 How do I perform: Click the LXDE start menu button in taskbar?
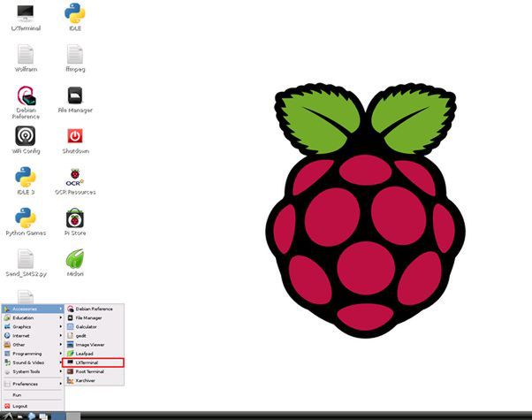click(x=7, y=416)
